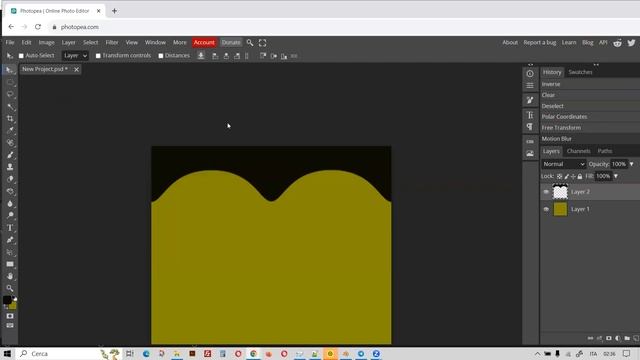Click the red Account button
The height and width of the screenshot is (360, 640).
204,42
